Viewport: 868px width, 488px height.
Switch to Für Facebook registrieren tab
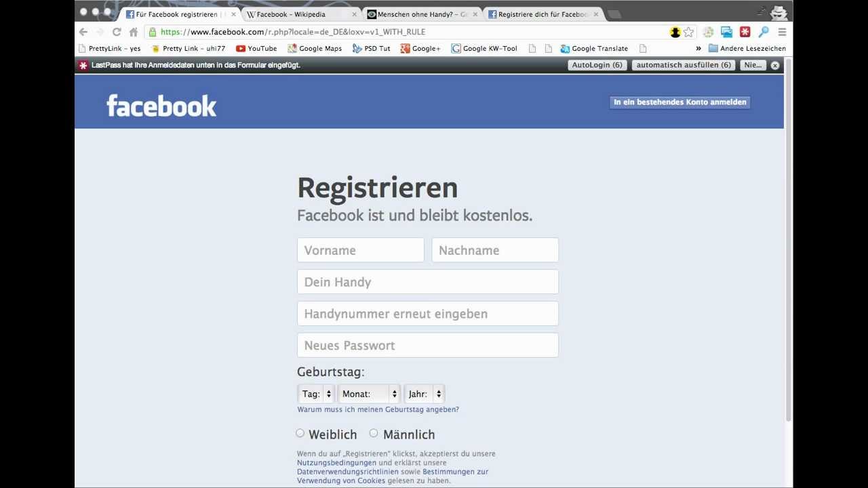176,14
